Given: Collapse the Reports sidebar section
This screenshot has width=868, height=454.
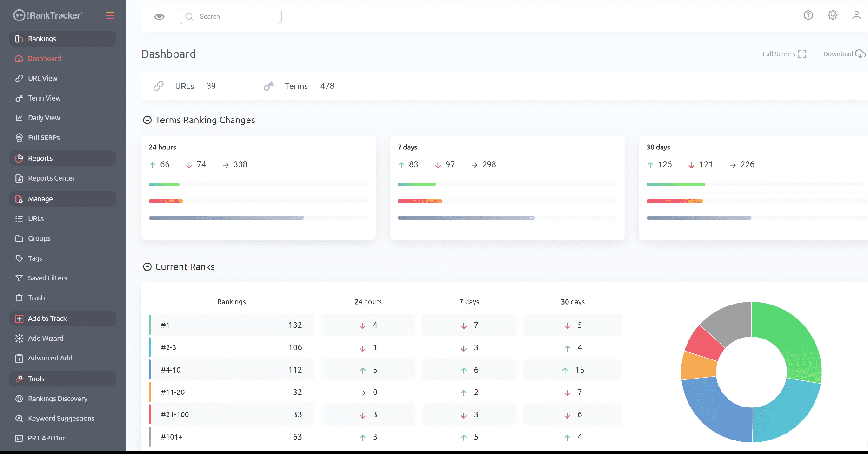Looking at the screenshot, I should [x=63, y=158].
